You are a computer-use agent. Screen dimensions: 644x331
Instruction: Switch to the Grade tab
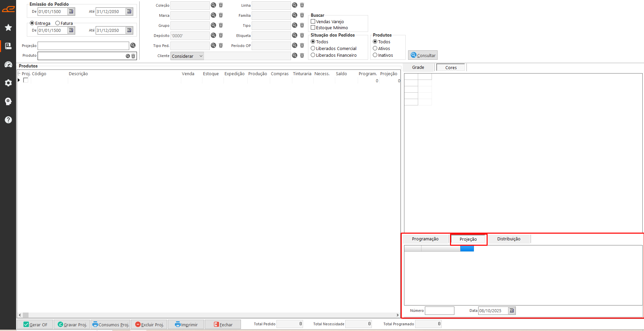418,67
